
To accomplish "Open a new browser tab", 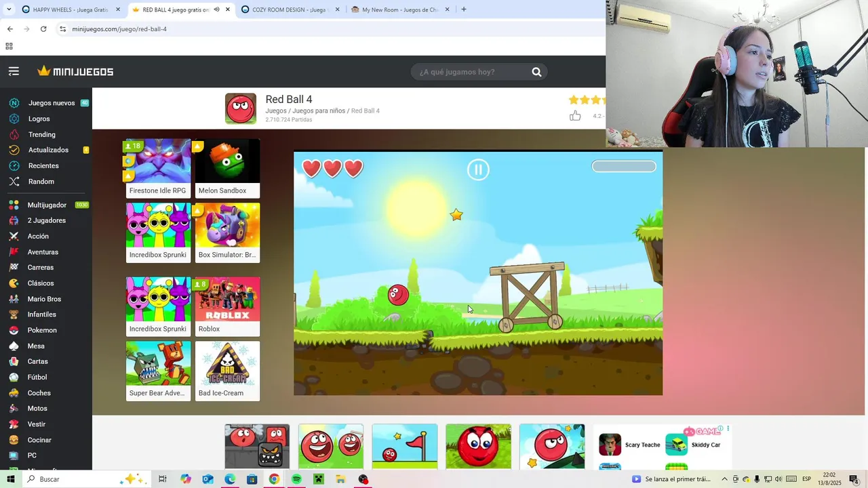I will pos(464,9).
